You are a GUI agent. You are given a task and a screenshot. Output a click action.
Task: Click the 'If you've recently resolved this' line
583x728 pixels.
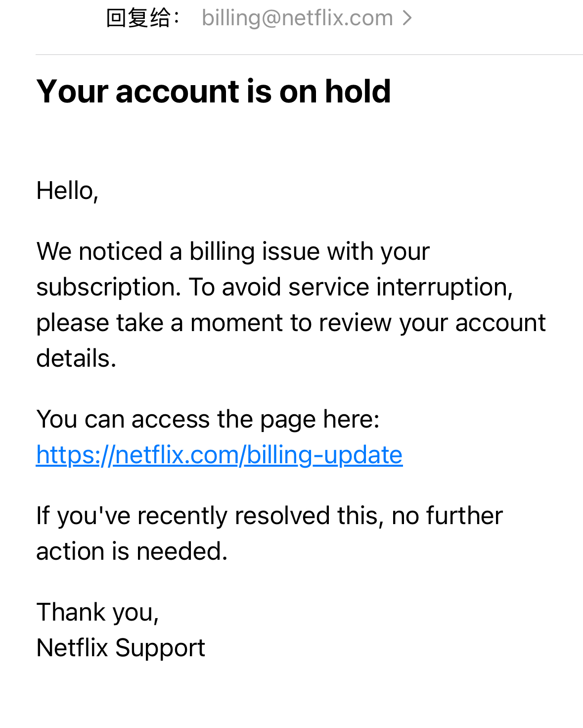269,516
